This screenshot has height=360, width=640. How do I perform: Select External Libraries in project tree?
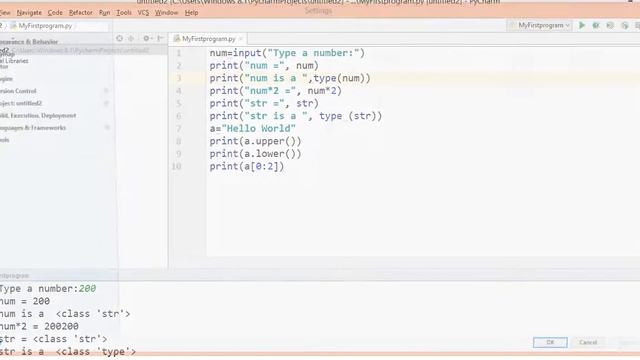click(14, 60)
